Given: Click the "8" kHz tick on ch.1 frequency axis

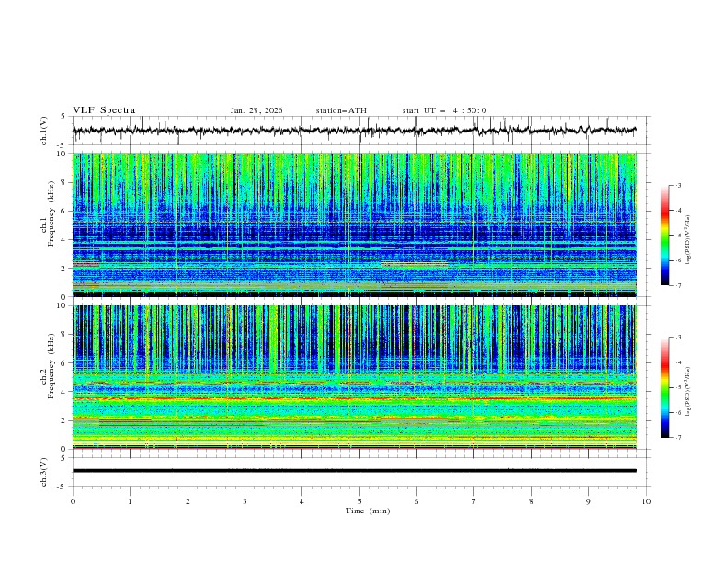Looking at the screenshot, I should (64, 182).
